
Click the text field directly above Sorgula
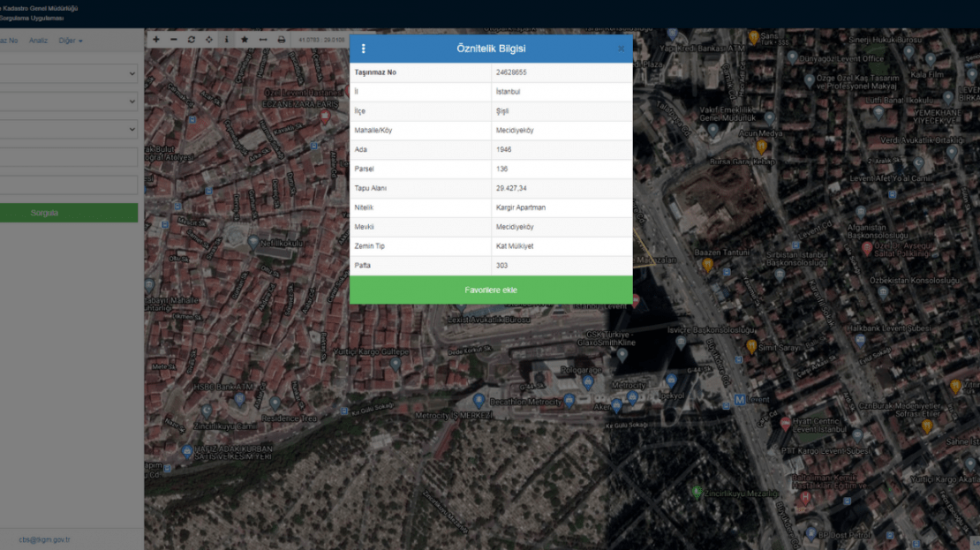click(x=69, y=185)
